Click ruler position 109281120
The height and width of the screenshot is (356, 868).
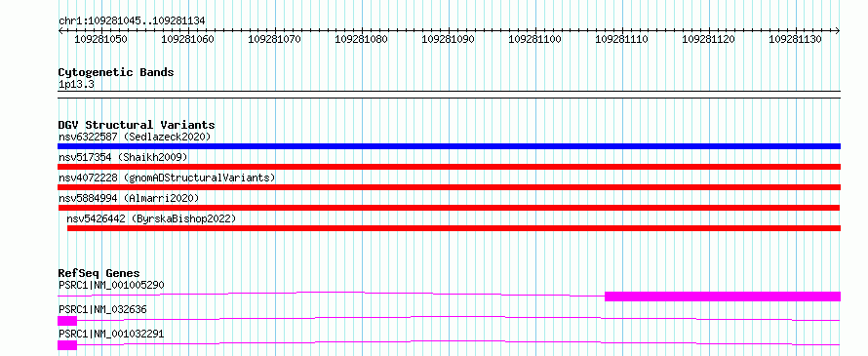point(709,39)
